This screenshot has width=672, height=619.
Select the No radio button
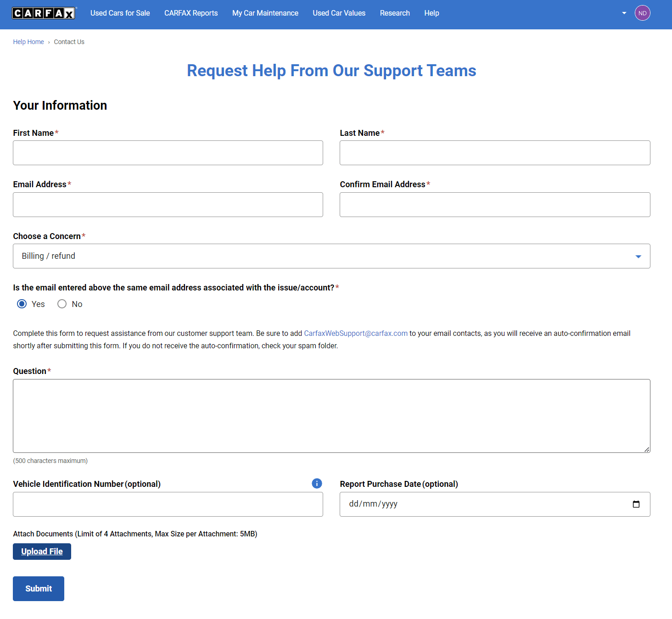[62, 304]
